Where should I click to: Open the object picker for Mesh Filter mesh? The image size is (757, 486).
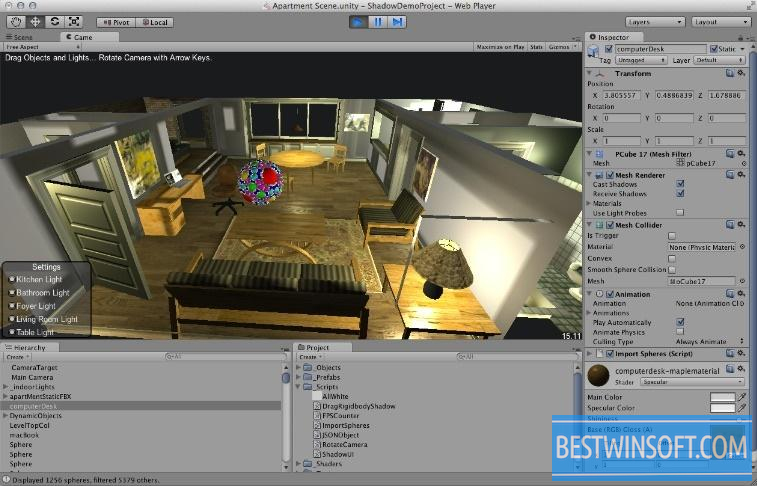click(x=743, y=163)
